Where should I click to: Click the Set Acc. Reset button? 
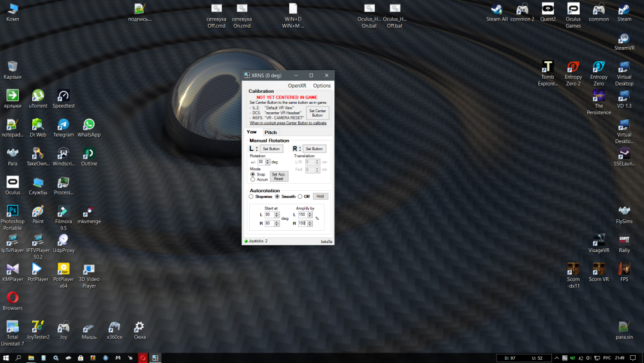[278, 177]
